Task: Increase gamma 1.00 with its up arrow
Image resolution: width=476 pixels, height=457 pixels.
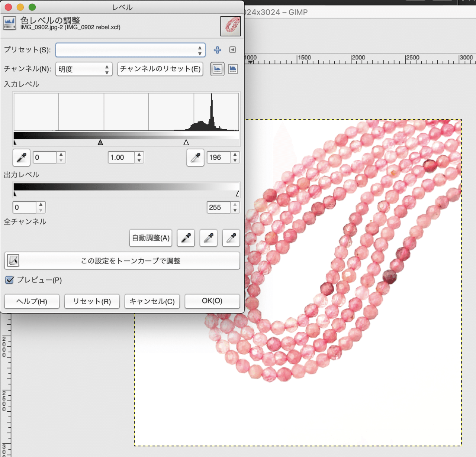Action: [x=139, y=155]
